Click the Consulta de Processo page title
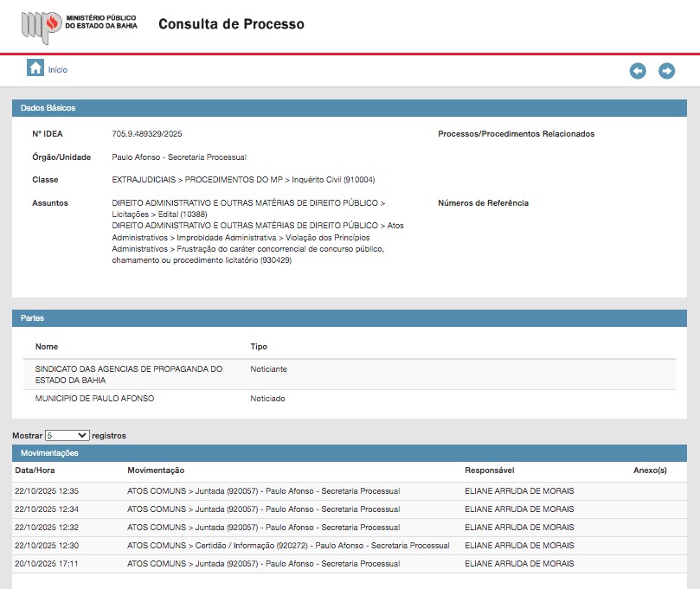 231,24
